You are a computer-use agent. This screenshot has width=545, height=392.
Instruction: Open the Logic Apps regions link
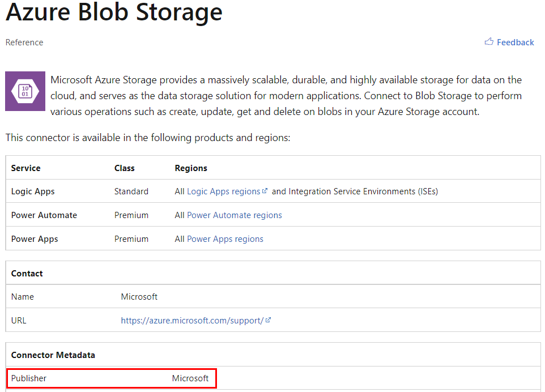pos(223,191)
